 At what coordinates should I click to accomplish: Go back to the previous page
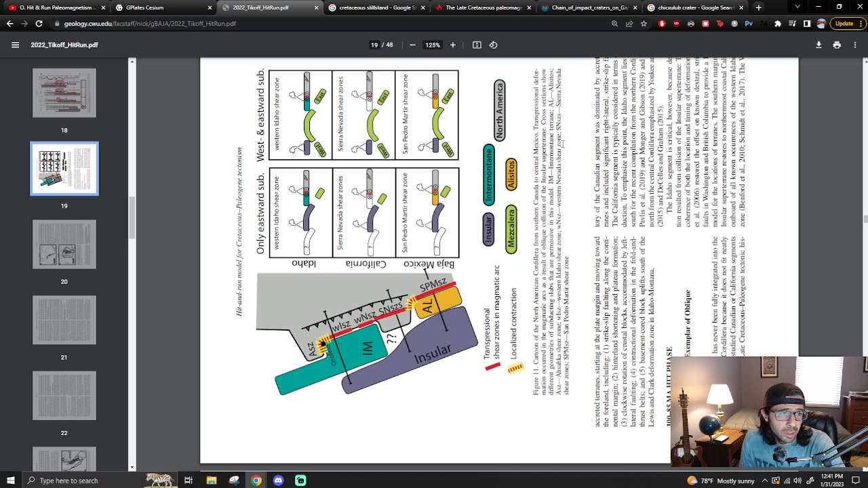click(9, 23)
